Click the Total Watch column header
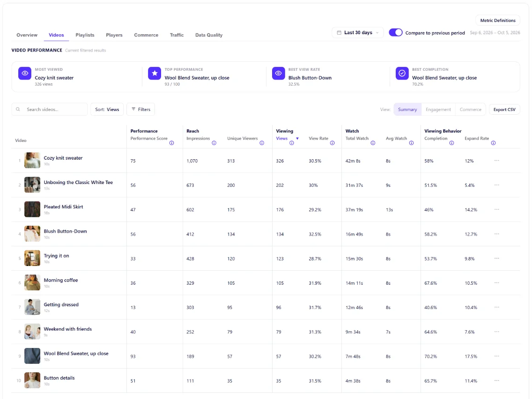Viewport: 532px width, 399px height. (357, 139)
